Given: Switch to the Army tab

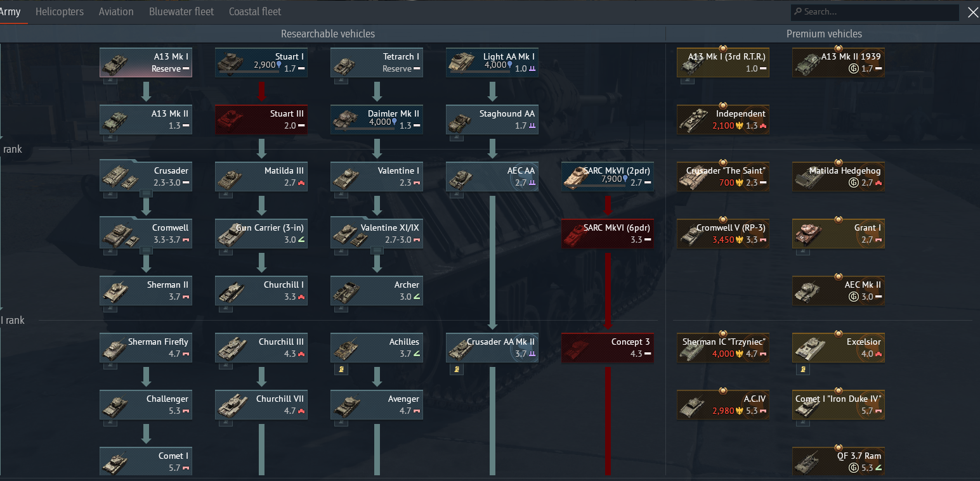Looking at the screenshot, I should pos(11,11).
